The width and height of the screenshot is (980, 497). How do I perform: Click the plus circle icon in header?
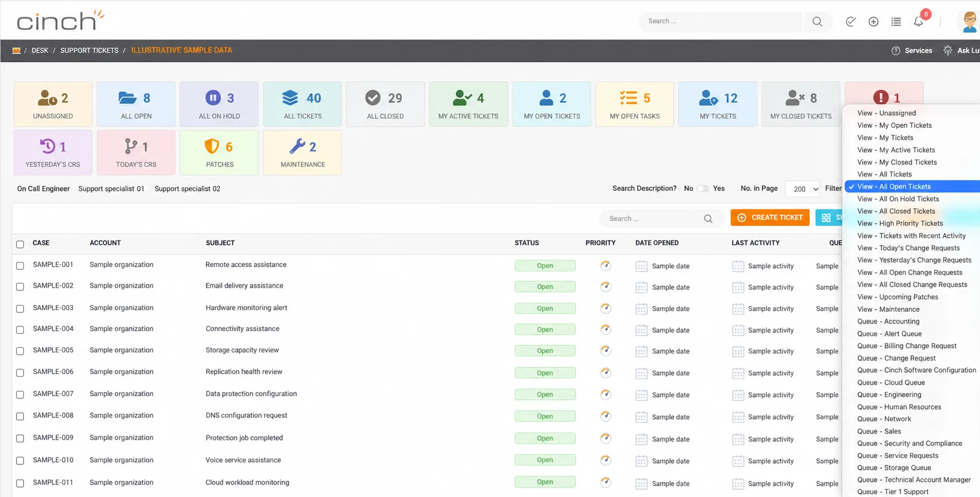(874, 22)
